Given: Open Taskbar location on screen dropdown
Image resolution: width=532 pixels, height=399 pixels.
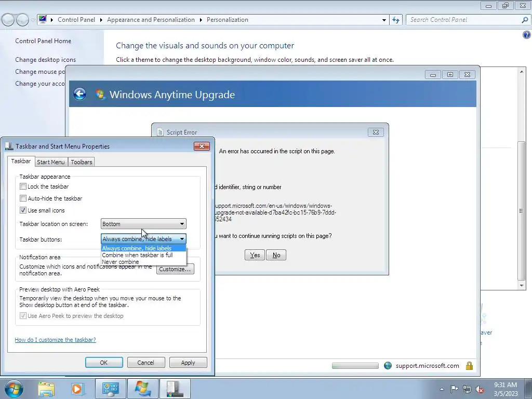Looking at the screenshot, I should [x=143, y=223].
